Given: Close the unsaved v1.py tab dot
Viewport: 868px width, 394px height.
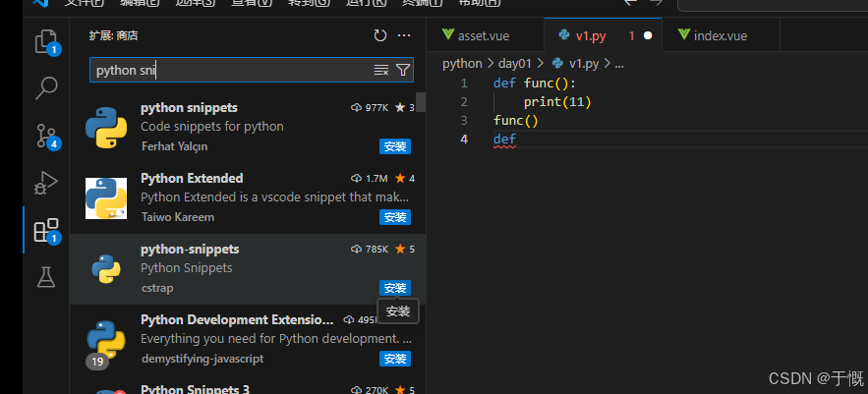Looking at the screenshot, I should (x=648, y=36).
